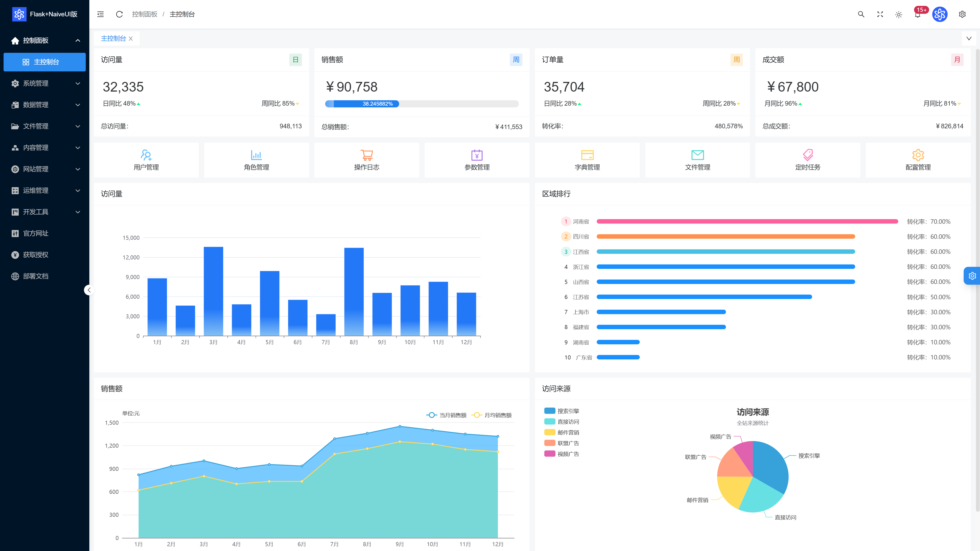Image resolution: width=980 pixels, height=551 pixels.
Task: Toggle 当月销售额 series in chart legend
Action: [x=446, y=415]
